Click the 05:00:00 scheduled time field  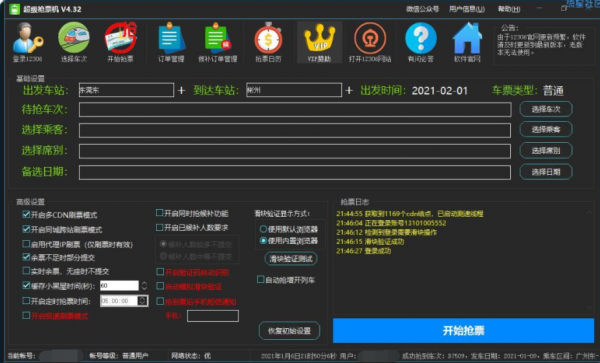click(119, 301)
